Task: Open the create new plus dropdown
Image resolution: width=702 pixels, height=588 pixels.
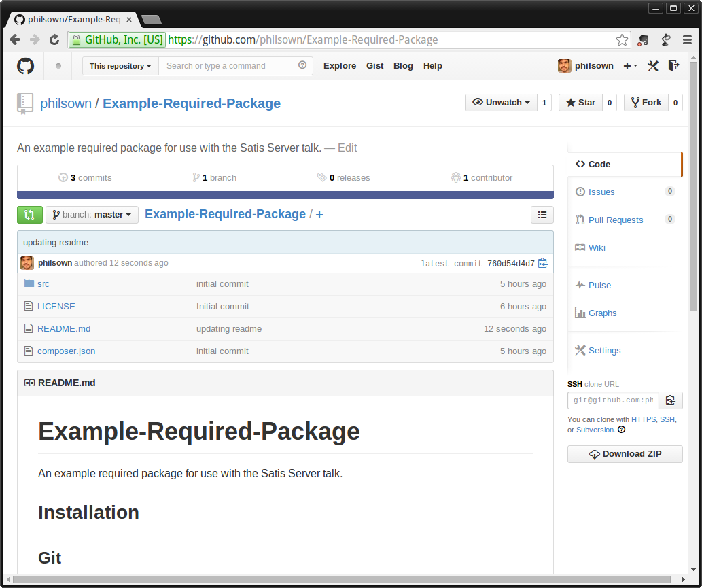Action: point(631,66)
